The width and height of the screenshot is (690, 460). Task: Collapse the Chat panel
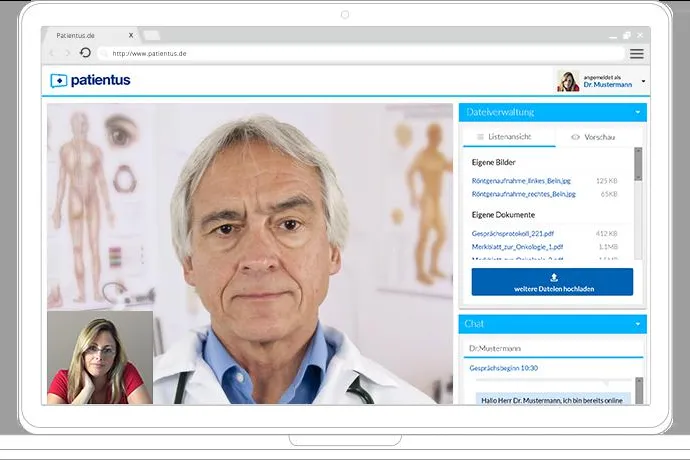[x=638, y=324]
